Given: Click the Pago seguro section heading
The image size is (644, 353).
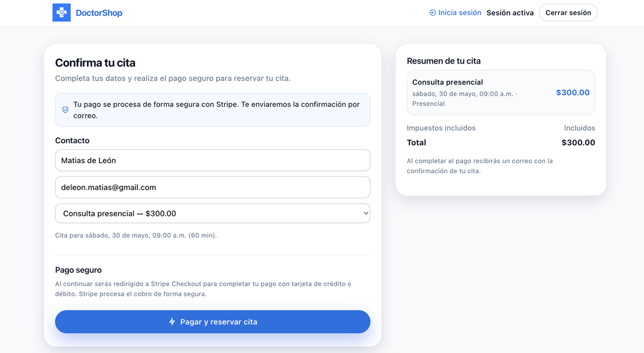Looking at the screenshot, I should 79,270.
